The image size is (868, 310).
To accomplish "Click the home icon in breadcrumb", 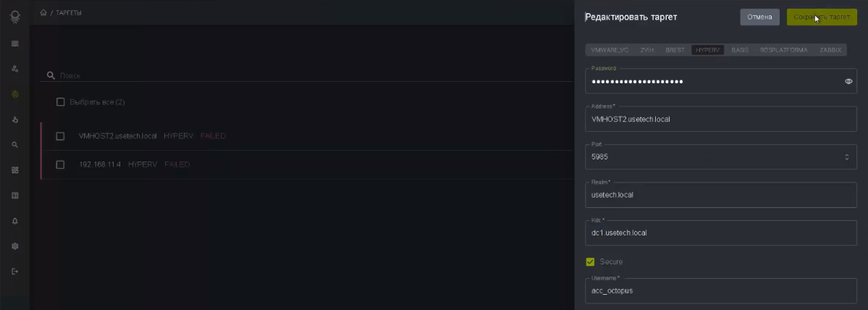I will (x=43, y=12).
